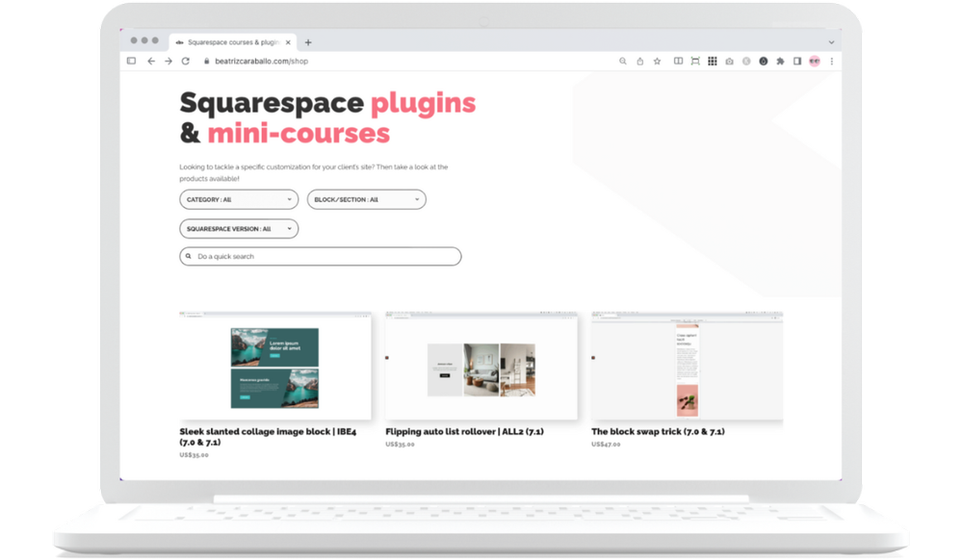The height and width of the screenshot is (560, 963).
Task: Click the share page icon
Action: point(640,62)
